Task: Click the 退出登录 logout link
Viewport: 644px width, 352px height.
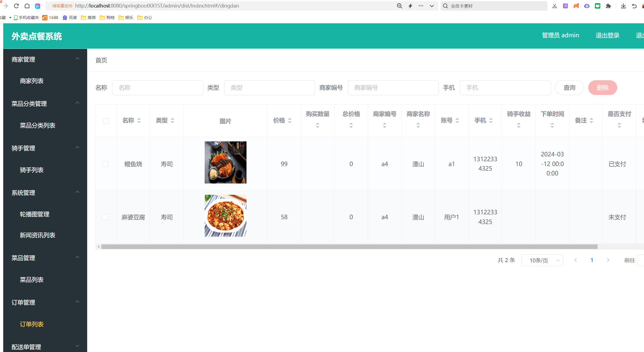Action: click(607, 35)
